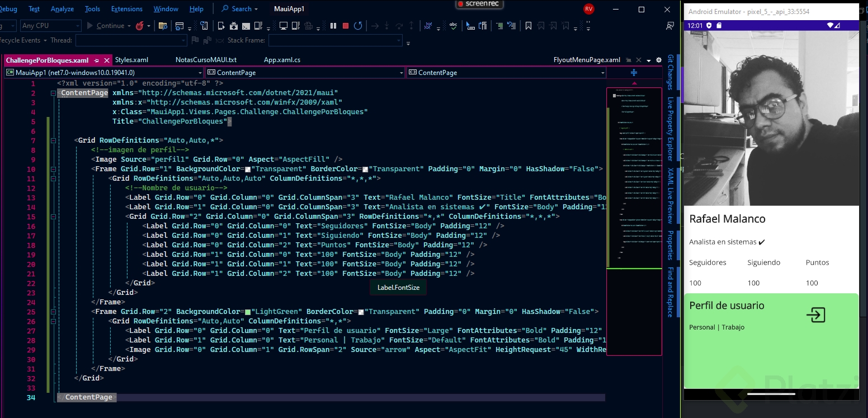Pause execution with the Break All button

pyautogui.click(x=333, y=26)
